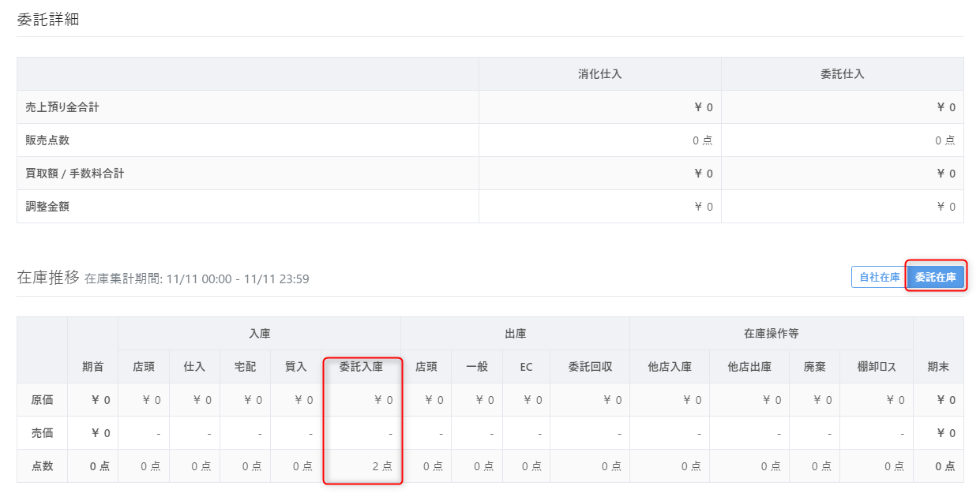Click the 在庫操作等 group header
The width and height of the screenshot is (980, 501).
tap(772, 334)
